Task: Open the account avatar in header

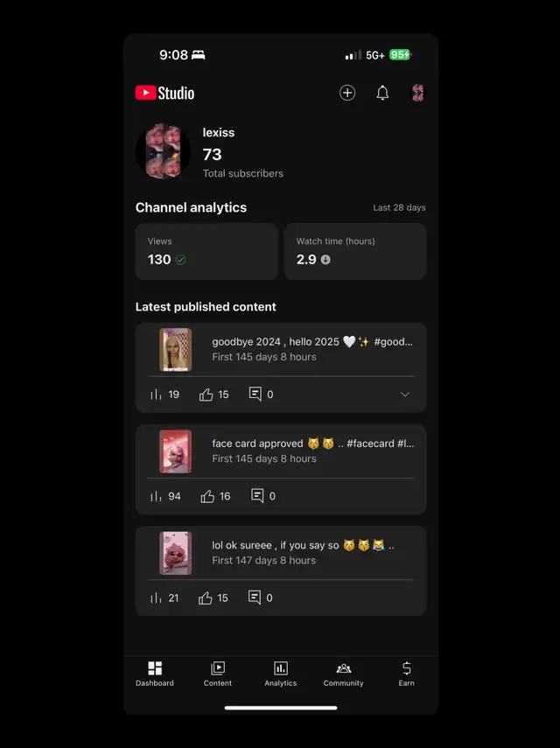Action: pos(418,93)
